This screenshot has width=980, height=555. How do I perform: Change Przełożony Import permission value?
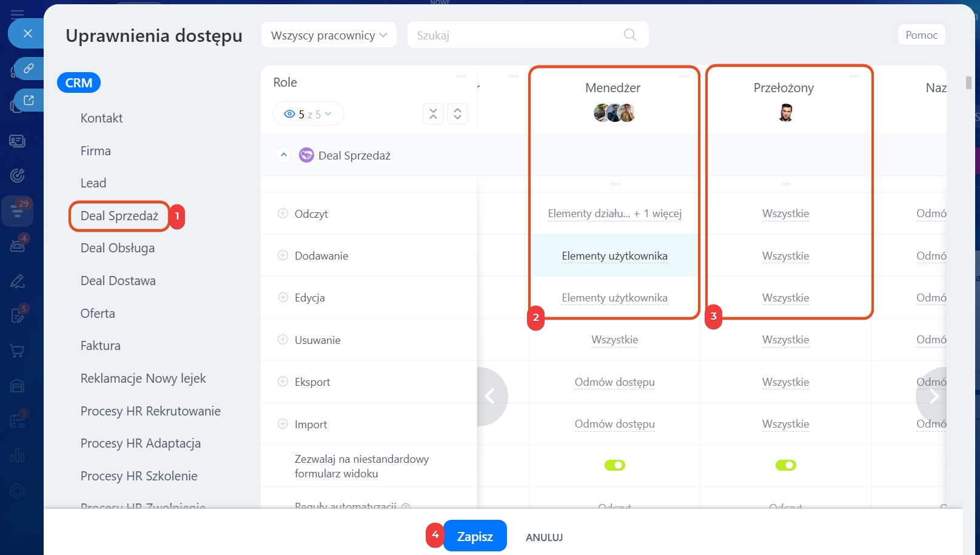click(x=785, y=424)
